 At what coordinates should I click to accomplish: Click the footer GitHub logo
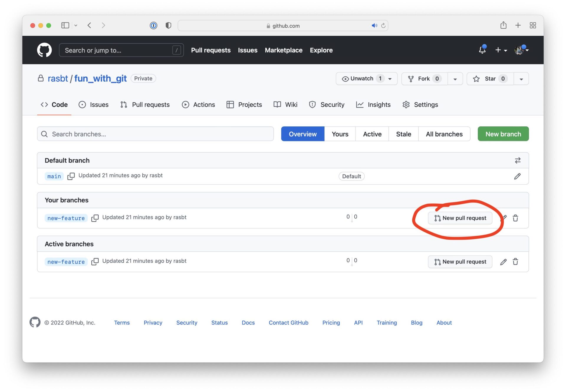[x=35, y=322]
